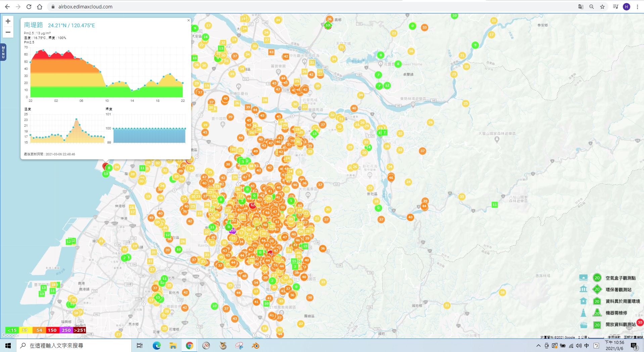Toggle 環保署觀測站 layer building icon
644x352 pixels.
tap(583, 289)
